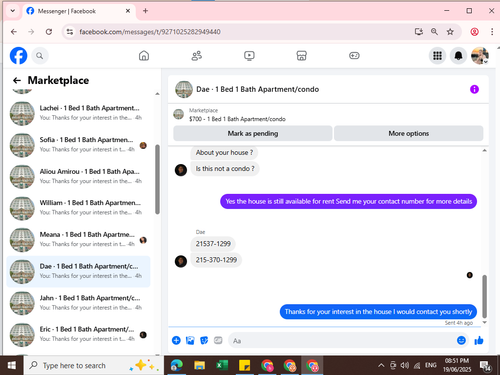500x375 pixels.
Task: Click message 'Is this not a condo ?'
Action: (225, 169)
